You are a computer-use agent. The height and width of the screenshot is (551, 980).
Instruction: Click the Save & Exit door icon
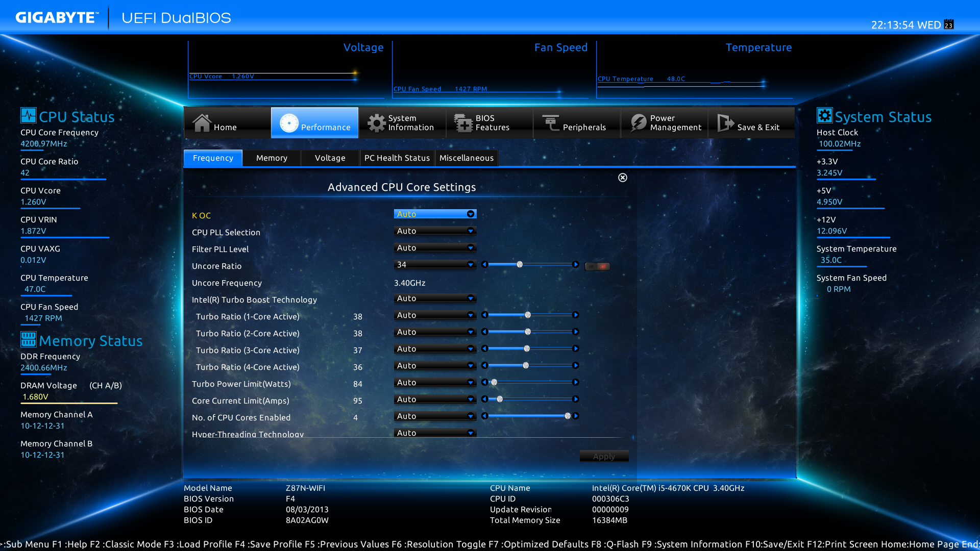click(x=725, y=123)
